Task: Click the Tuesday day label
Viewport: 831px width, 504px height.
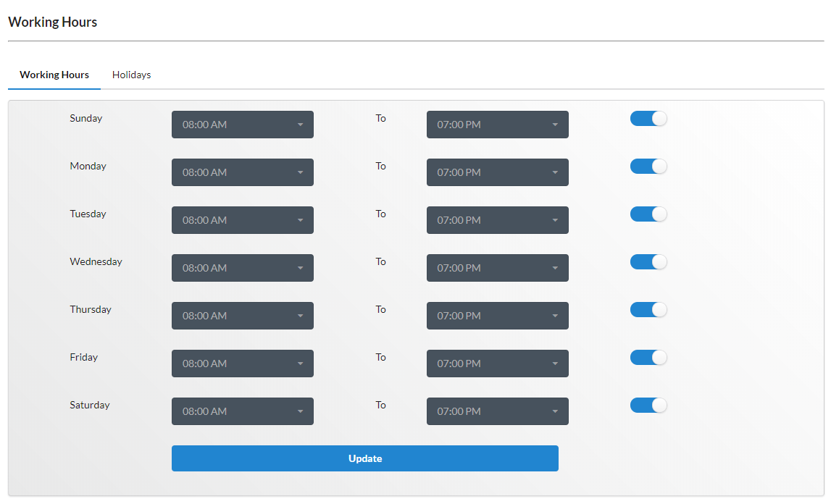Action: tap(88, 214)
